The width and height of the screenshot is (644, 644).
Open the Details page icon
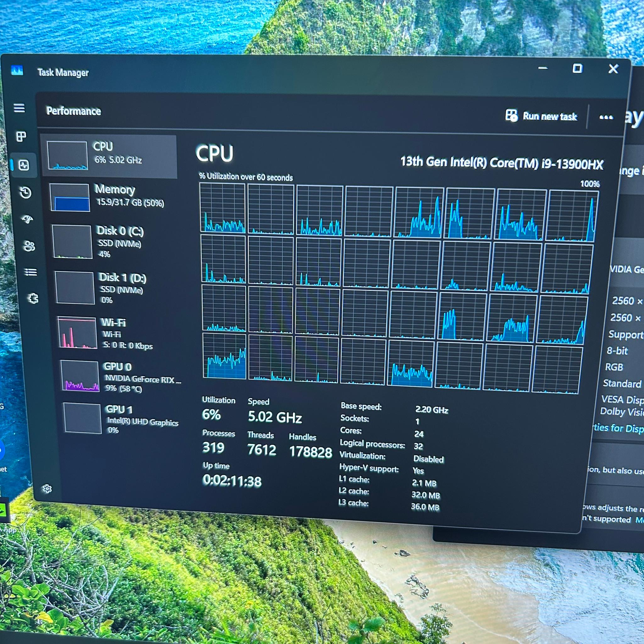(x=31, y=272)
